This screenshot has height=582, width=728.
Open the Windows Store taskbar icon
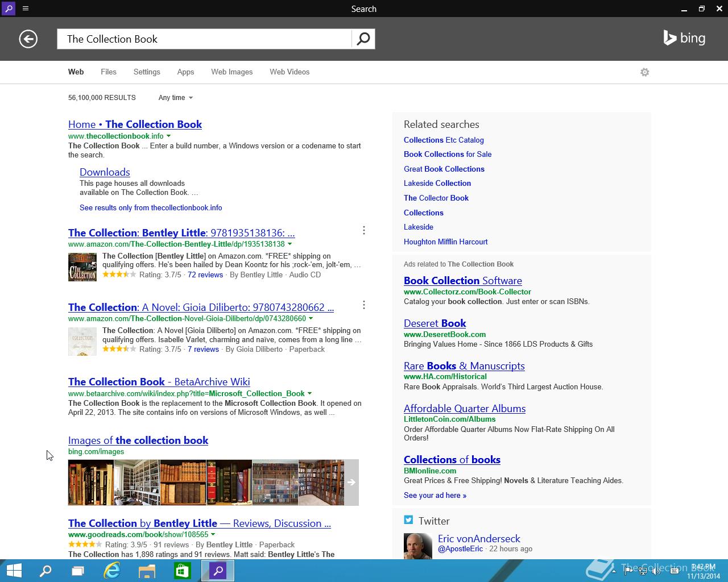[182, 571]
